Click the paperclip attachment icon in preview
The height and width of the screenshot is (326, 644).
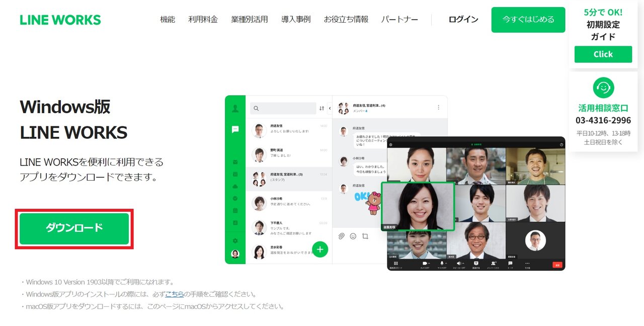pos(341,236)
